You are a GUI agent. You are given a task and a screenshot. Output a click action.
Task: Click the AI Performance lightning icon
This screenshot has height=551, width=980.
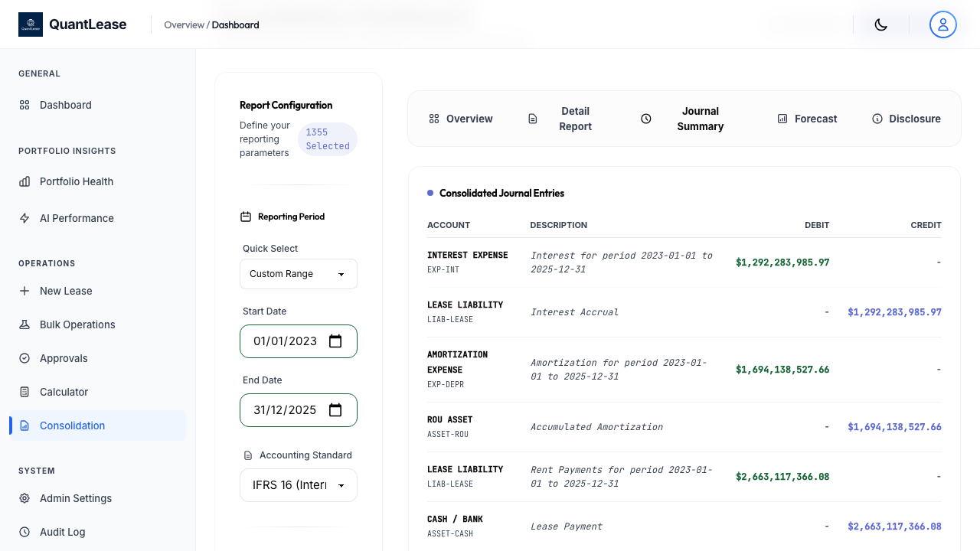(24, 218)
